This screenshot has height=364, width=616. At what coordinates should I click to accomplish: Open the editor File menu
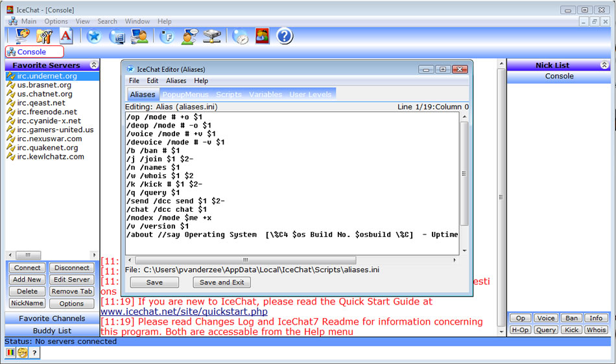[134, 80]
